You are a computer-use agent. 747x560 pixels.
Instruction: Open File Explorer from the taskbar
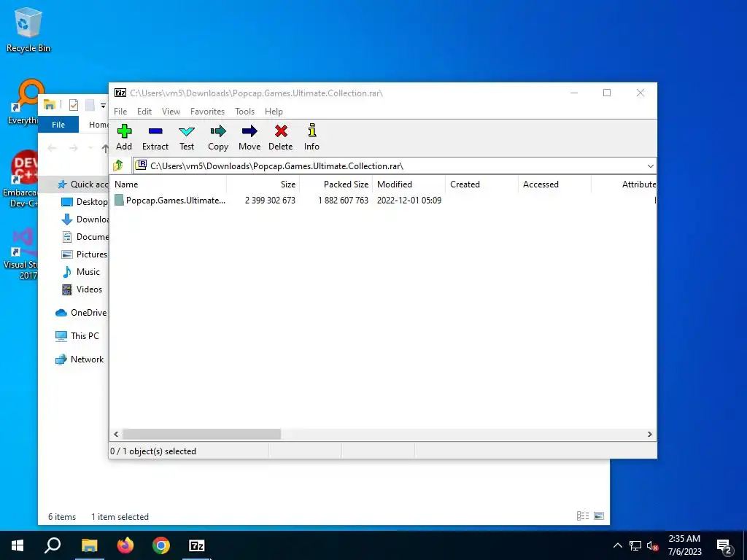tap(89, 545)
